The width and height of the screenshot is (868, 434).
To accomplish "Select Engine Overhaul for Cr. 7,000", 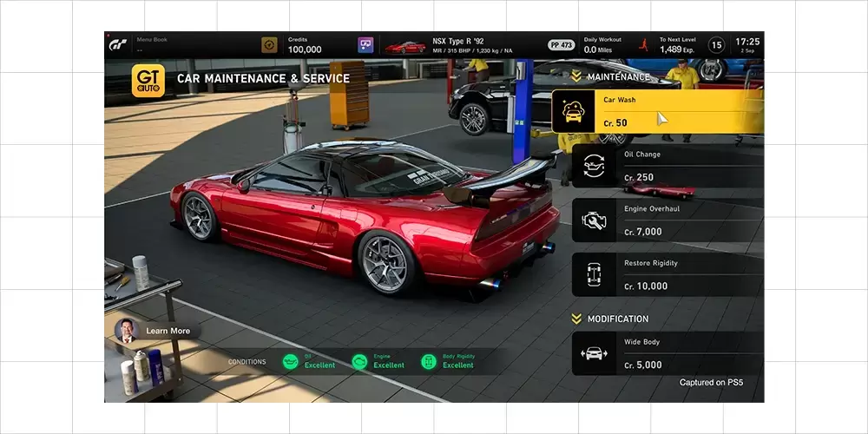I will tap(667, 220).
